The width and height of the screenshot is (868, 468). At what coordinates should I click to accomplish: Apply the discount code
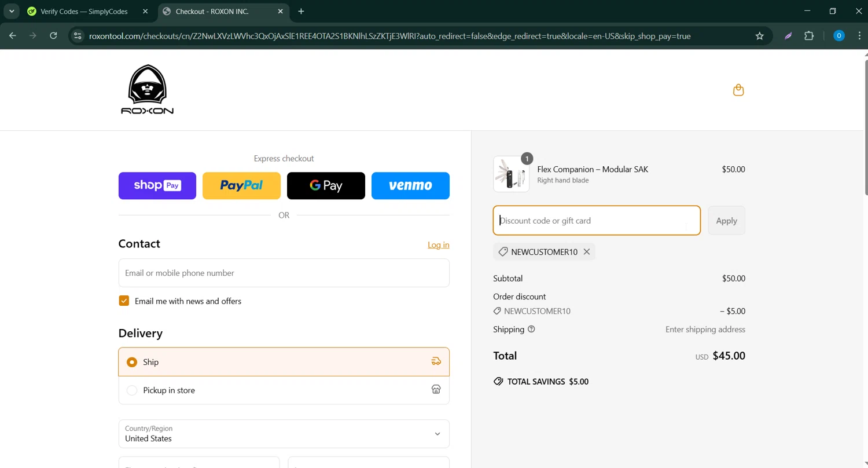coord(726,221)
